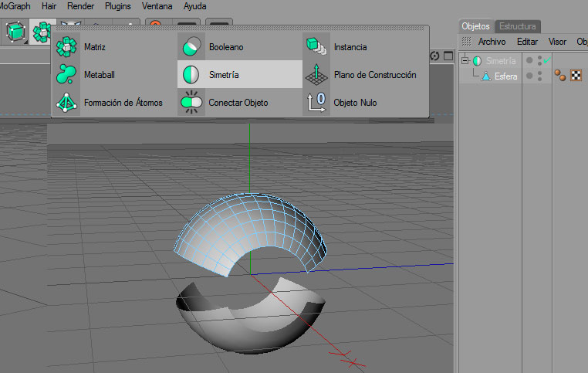Select the checkered texture tag on Esfera
588x373 pixels.
click(x=576, y=76)
